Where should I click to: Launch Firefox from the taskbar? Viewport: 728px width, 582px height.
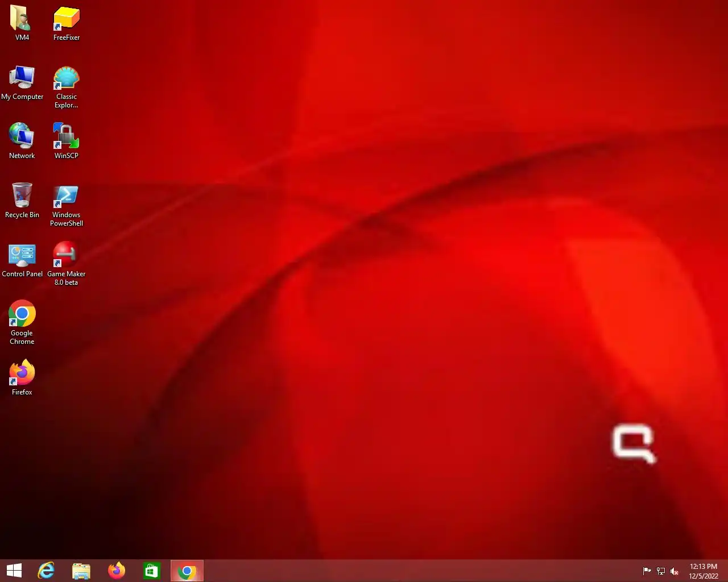(117, 571)
